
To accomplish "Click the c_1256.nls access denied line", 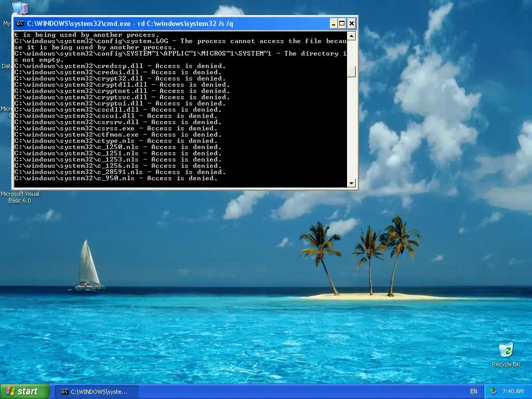I will point(118,166).
